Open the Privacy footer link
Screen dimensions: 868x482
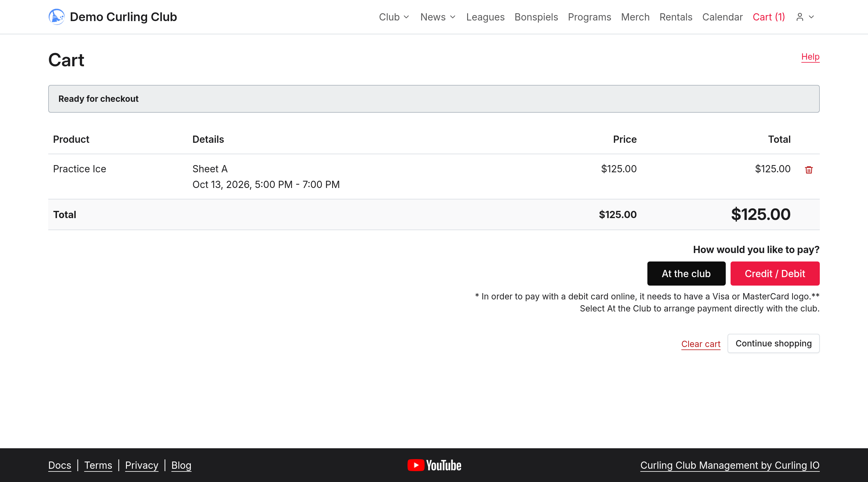(142, 465)
